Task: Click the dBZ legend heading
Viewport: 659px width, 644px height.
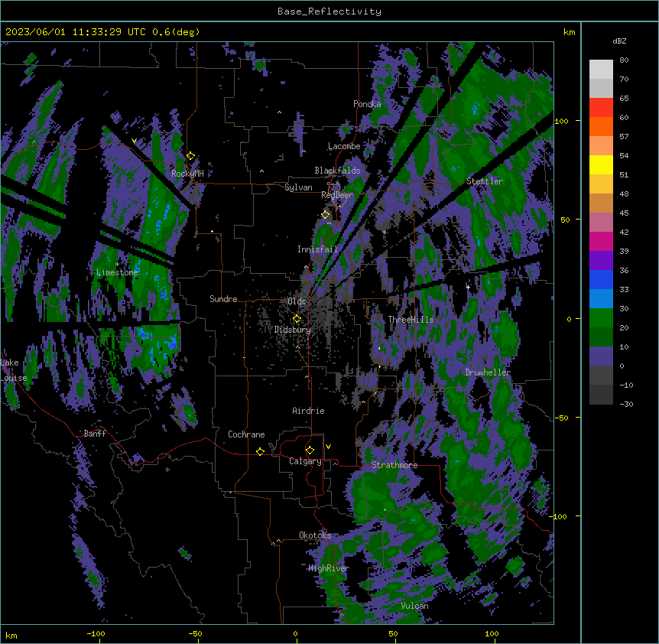Action: tap(619, 41)
